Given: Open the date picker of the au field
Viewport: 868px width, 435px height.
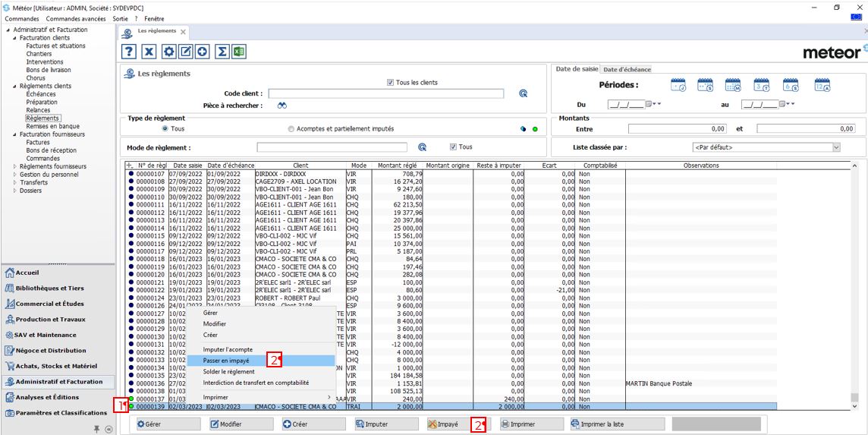Looking at the screenshot, I should tap(783, 104).
